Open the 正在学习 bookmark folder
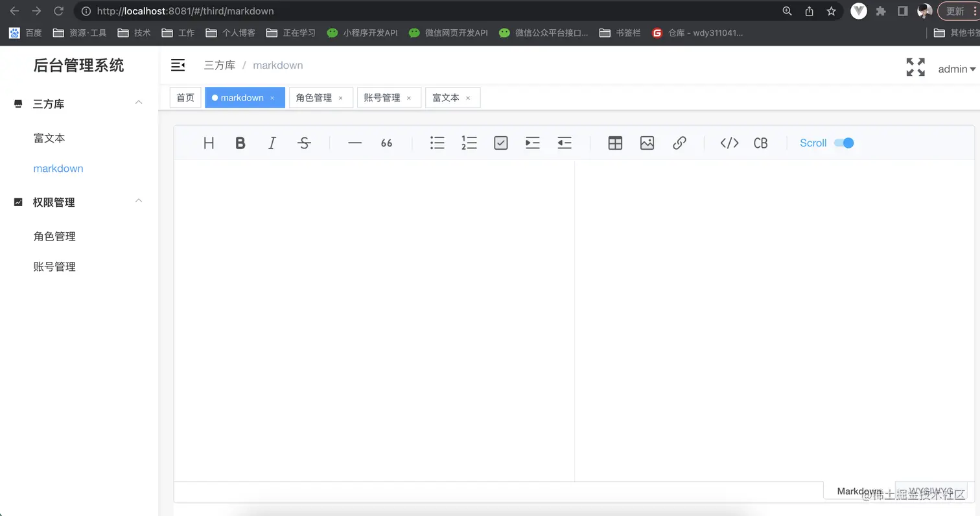Viewport: 980px width, 516px height. (x=291, y=32)
